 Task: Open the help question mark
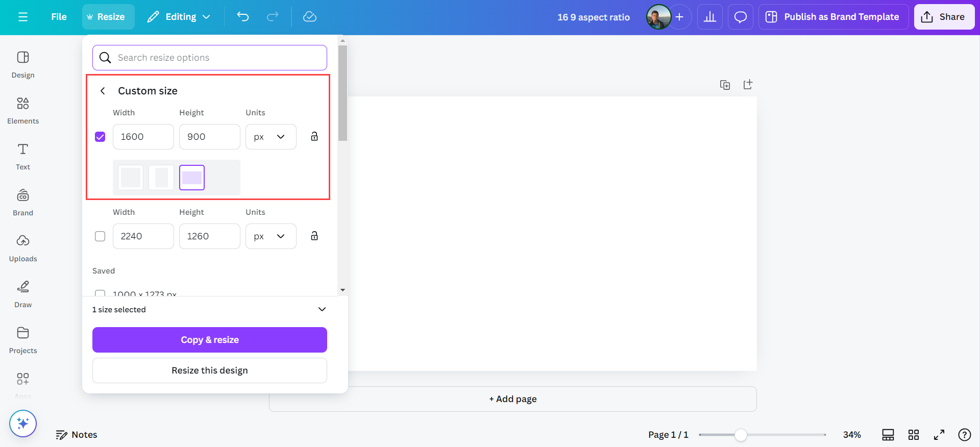[x=965, y=435]
